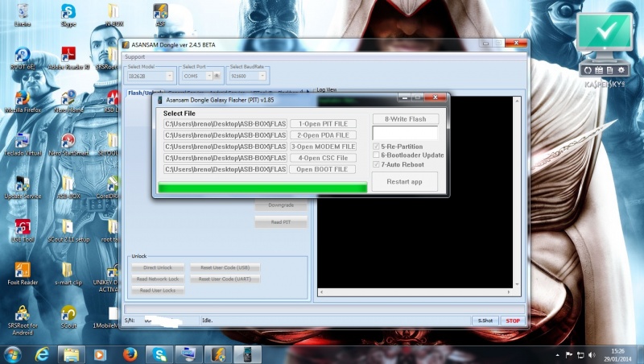Screen dimensions: 644x364
Task: Click the empty field below Write Flash
Action: click(406, 133)
